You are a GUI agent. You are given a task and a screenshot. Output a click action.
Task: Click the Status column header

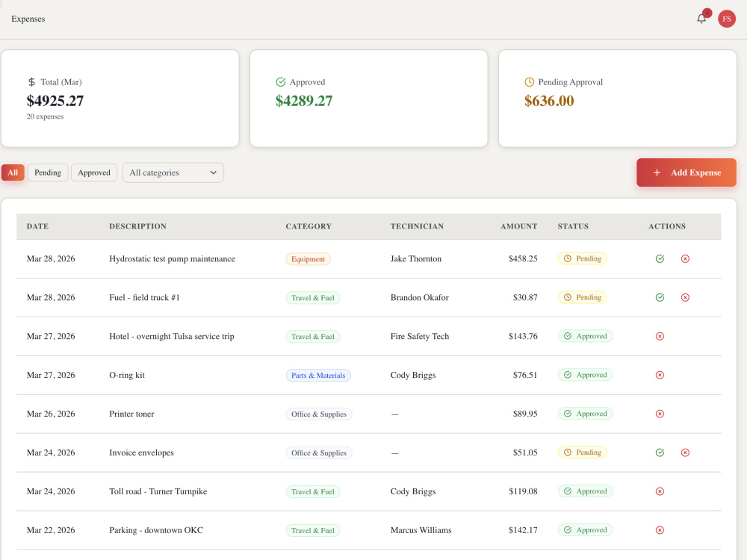tap(573, 226)
